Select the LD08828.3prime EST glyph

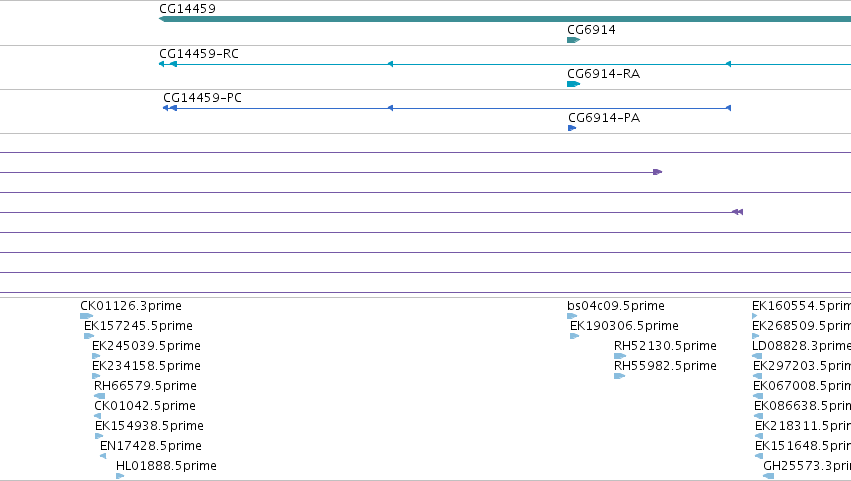757,356
